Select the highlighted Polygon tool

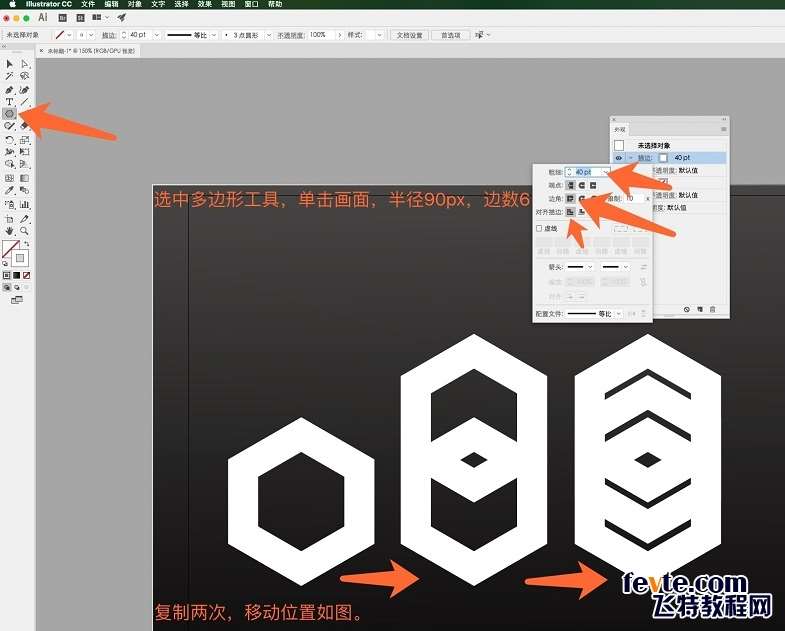9,114
